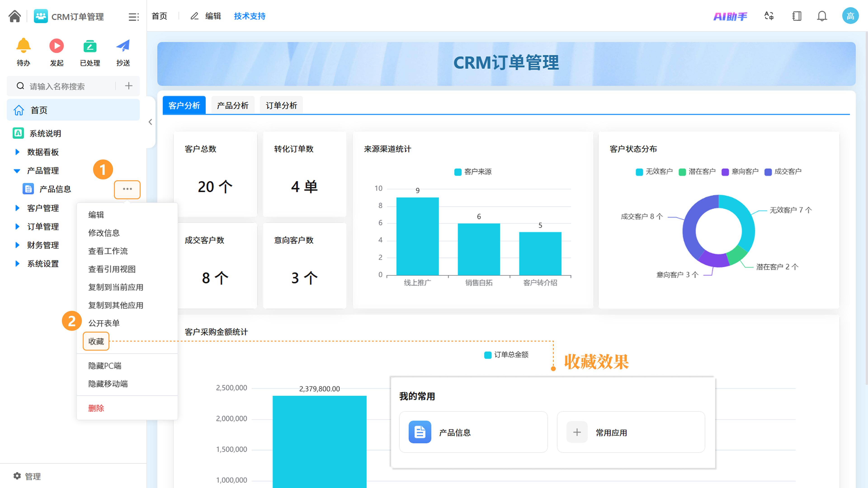Click 首页 in the top bar
Image resolution: width=868 pixels, height=488 pixels.
coord(159,16)
